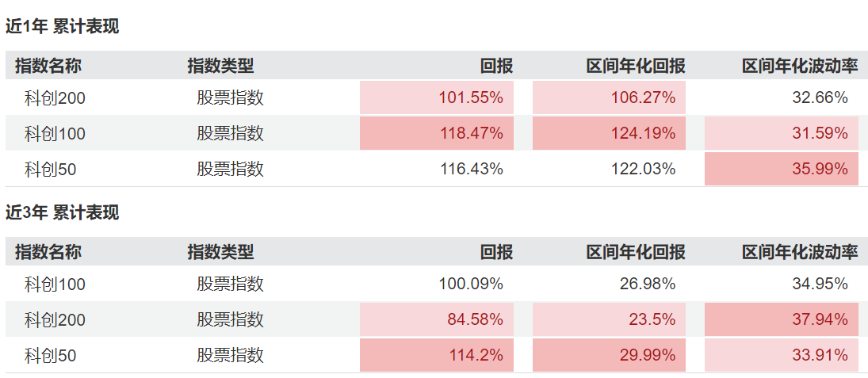Click 区间年化回报 header in 近1年 table
Screen dimensions: 868x378
coord(636,67)
